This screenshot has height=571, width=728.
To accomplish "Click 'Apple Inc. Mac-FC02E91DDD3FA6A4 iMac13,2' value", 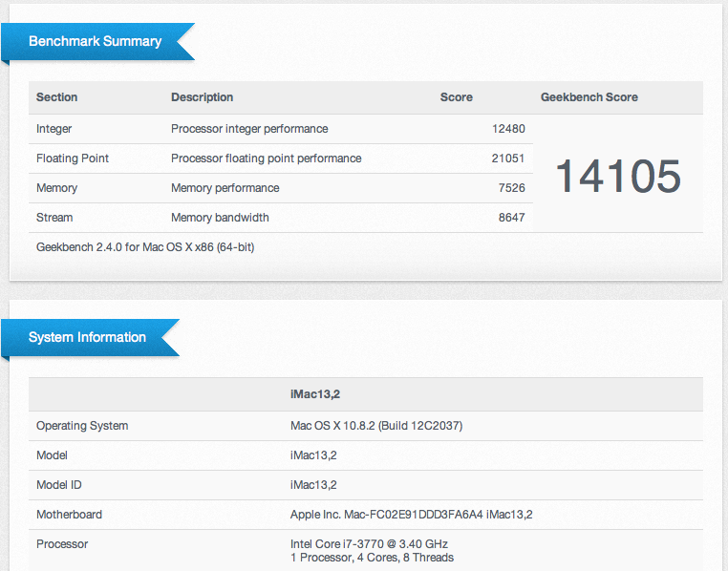I will click(x=412, y=515).
